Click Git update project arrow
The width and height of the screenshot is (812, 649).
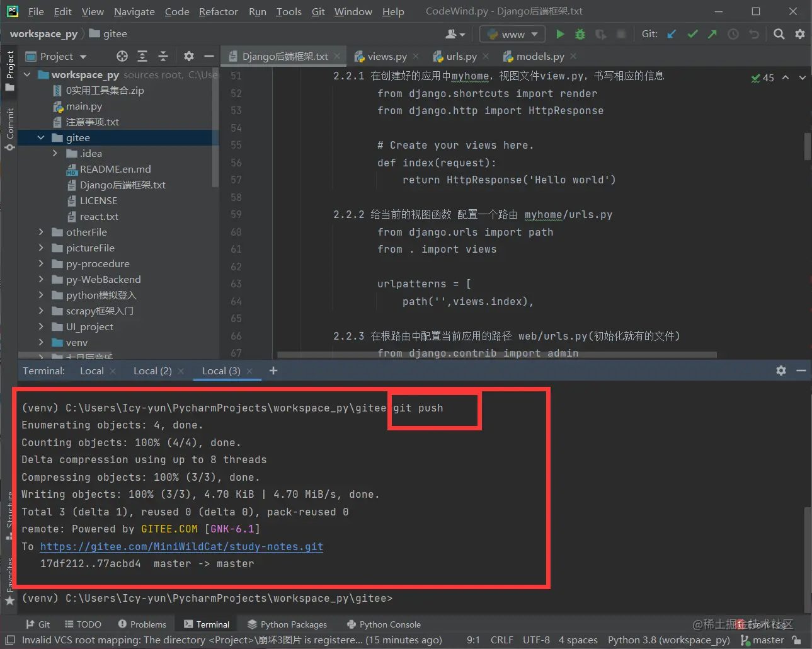pyautogui.click(x=672, y=34)
